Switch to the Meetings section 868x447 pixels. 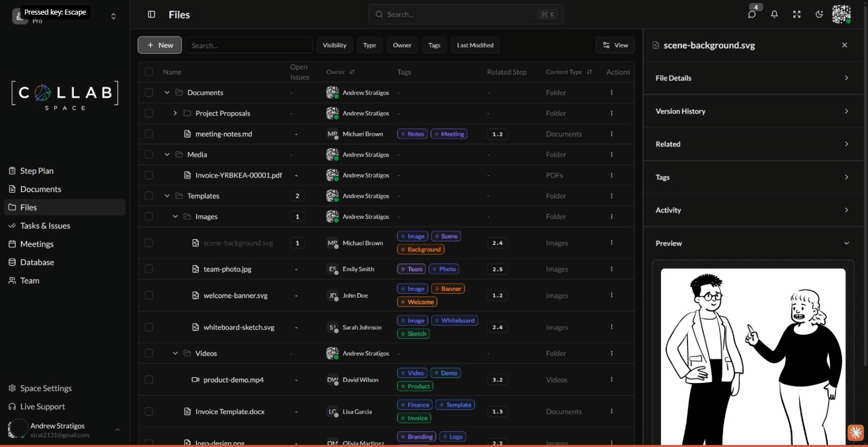37,244
